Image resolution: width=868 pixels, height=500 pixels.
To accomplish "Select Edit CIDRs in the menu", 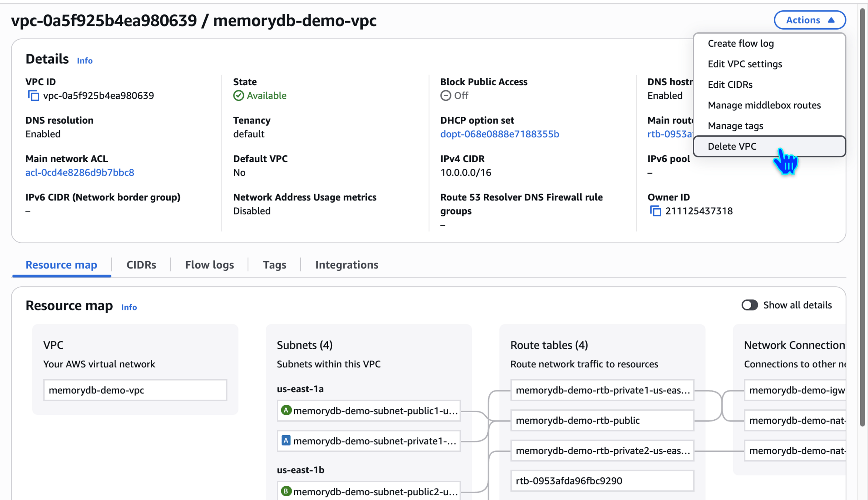I will point(730,84).
